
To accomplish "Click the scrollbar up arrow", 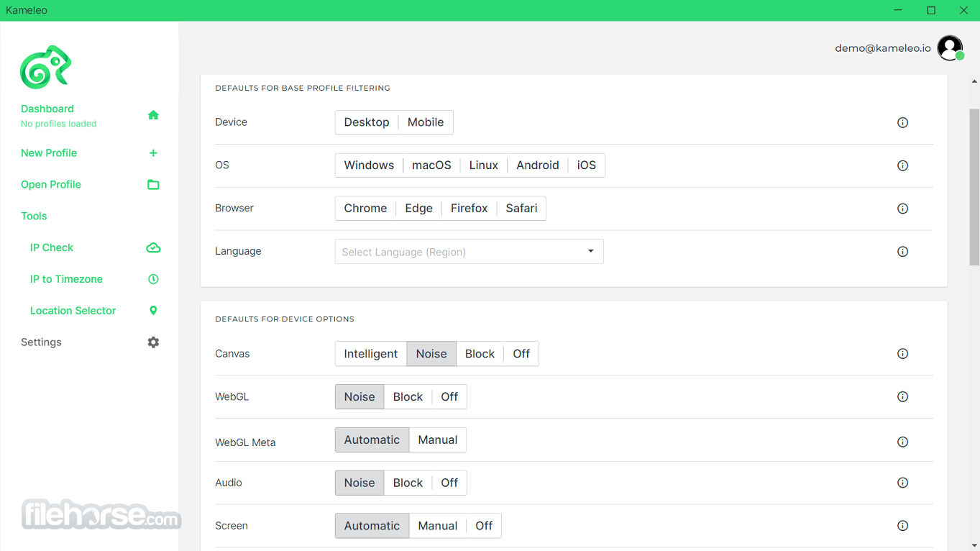I will click(974, 81).
